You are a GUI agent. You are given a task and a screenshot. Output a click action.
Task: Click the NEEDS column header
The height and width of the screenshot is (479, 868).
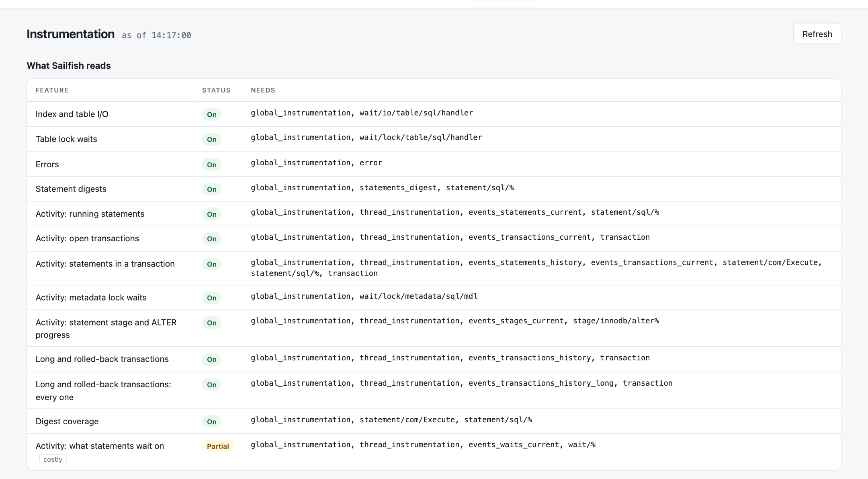(x=263, y=90)
